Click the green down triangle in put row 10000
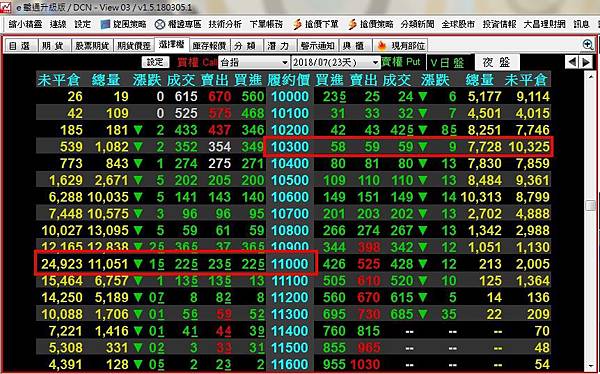 click(423, 96)
